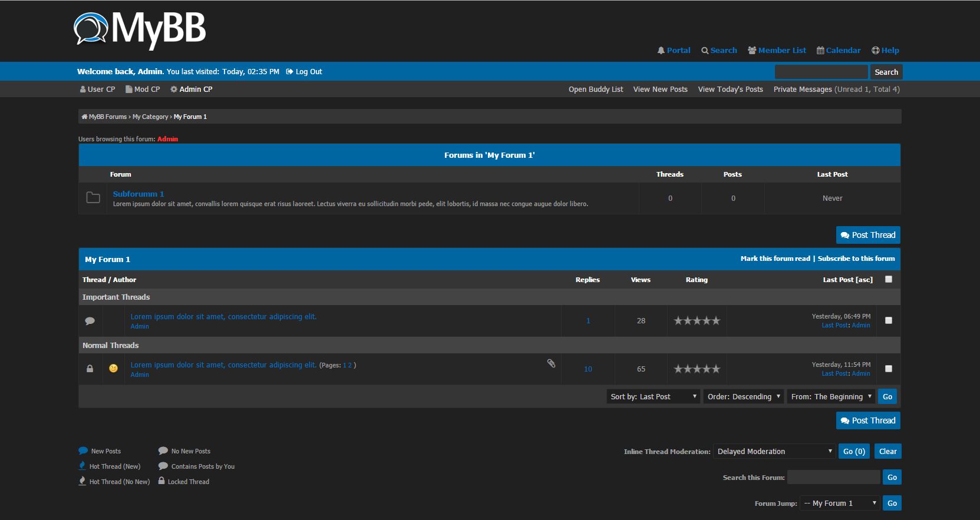This screenshot has height=520, width=980.
Task: Click the home icon in the breadcrumb
Action: click(x=84, y=117)
